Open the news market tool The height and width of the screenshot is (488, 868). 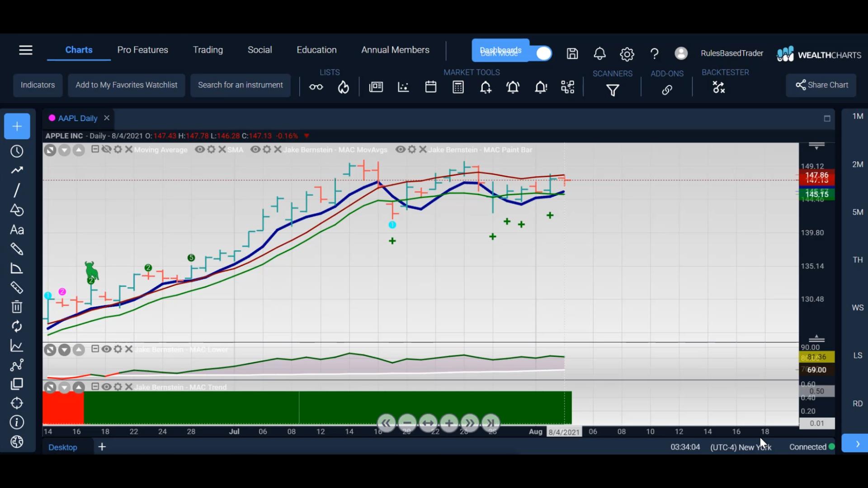coord(376,87)
